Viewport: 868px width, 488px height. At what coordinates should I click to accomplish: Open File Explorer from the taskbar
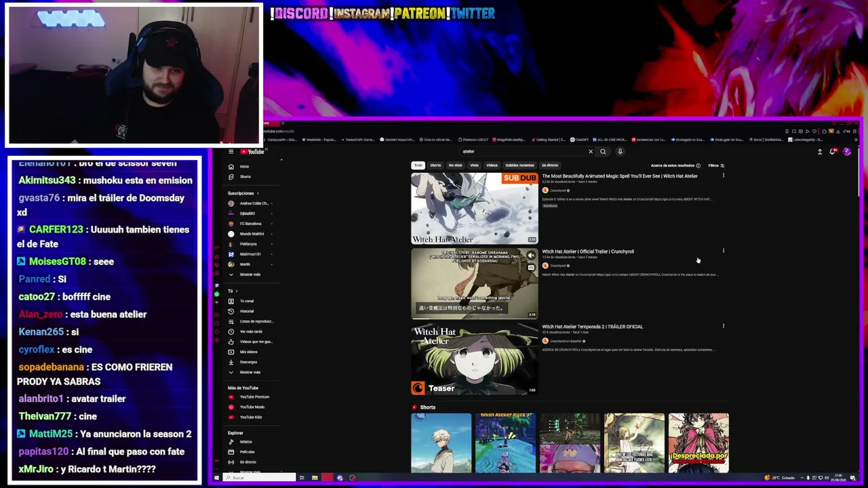(315, 478)
